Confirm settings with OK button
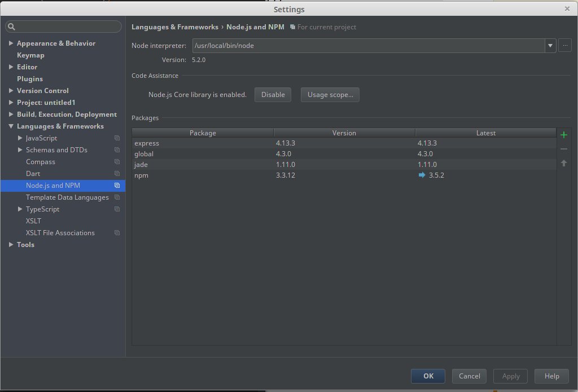This screenshot has width=578, height=392. pyautogui.click(x=428, y=376)
